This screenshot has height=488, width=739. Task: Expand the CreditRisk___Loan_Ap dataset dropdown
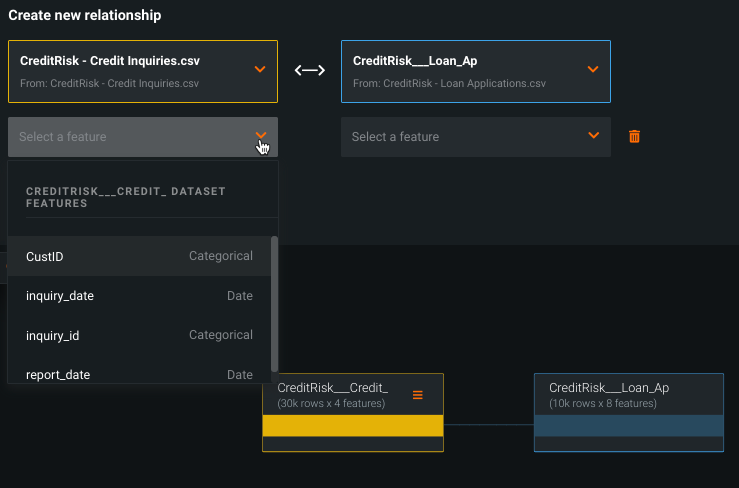coord(593,69)
